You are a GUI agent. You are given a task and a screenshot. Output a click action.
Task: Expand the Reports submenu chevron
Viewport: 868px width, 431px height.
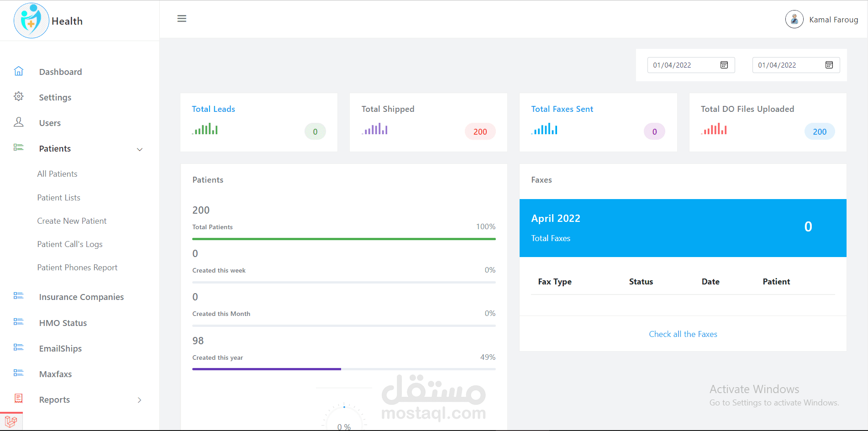[140, 400]
